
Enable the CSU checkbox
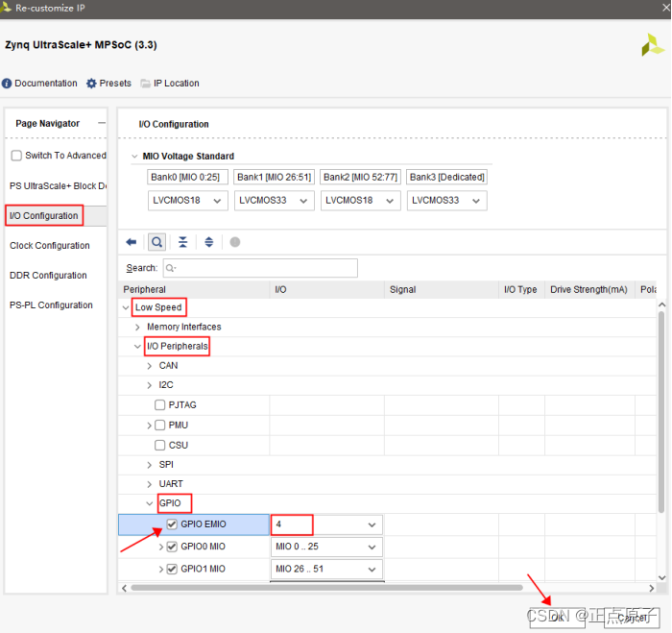point(160,445)
